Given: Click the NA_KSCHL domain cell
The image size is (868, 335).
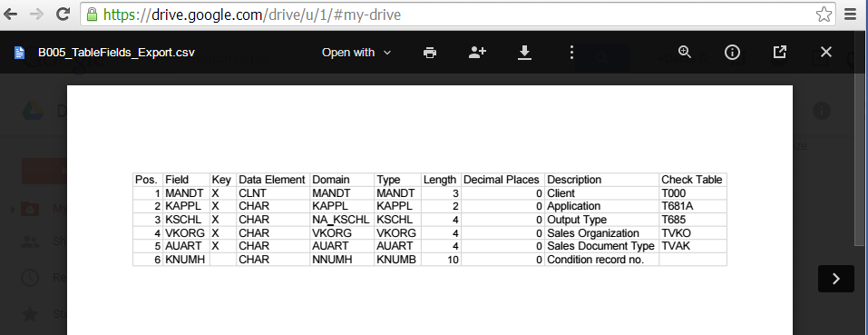Looking at the screenshot, I should pyautogui.click(x=342, y=220).
